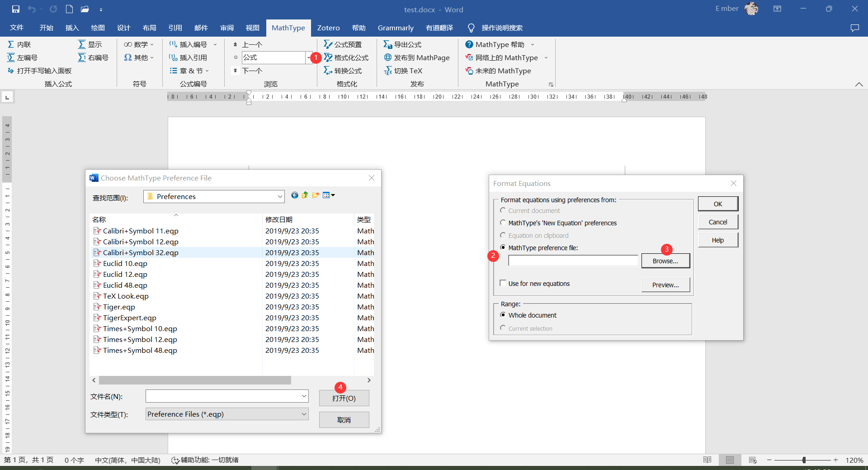Click the Save icon in the quick access toolbar
This screenshot has height=470, width=868.
[16, 9]
